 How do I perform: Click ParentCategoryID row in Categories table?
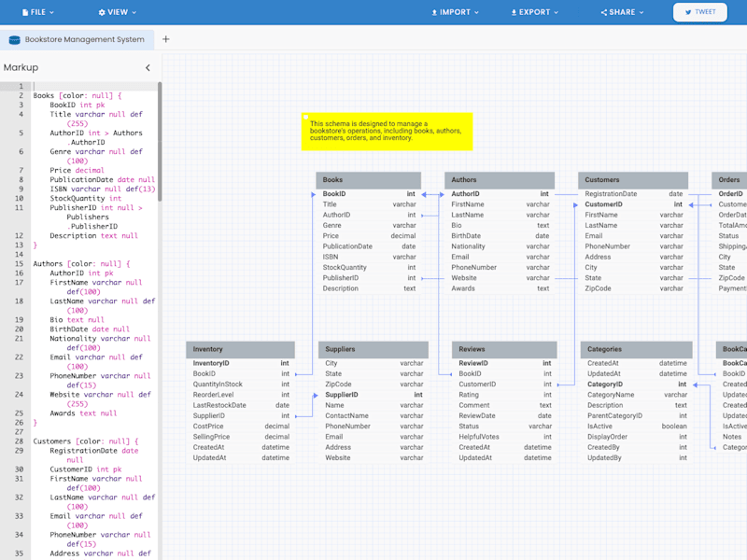(637, 415)
